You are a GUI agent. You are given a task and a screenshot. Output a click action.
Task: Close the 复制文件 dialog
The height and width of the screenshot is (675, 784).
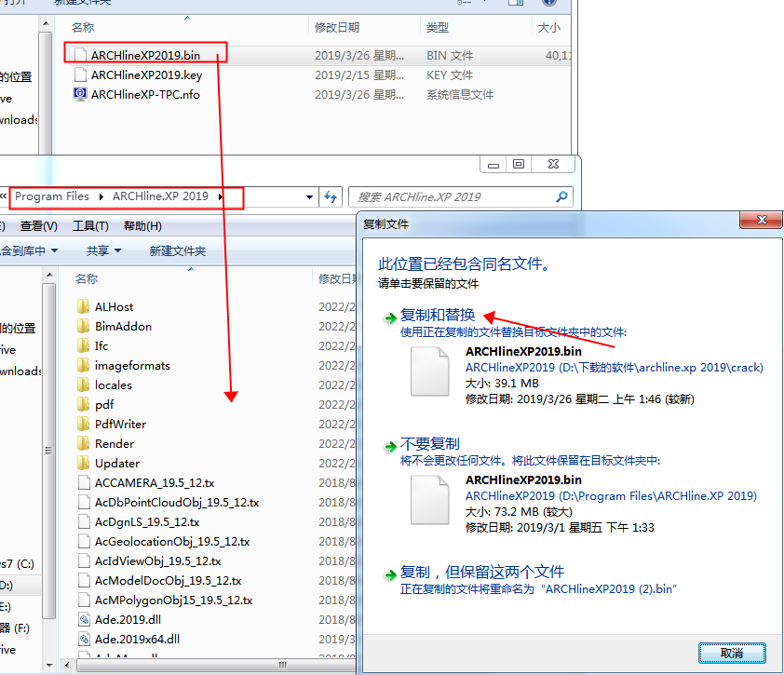click(x=762, y=220)
